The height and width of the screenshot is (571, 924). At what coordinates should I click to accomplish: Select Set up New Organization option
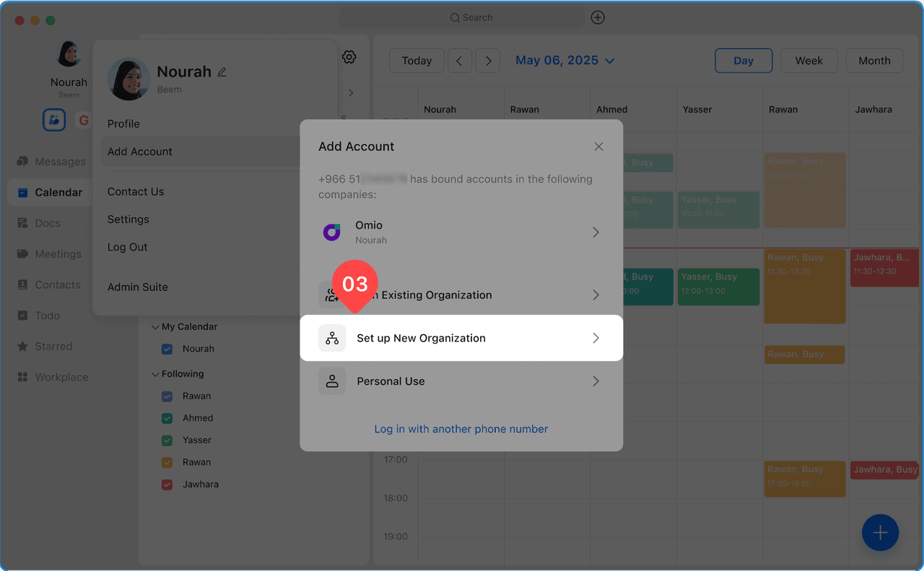461,338
